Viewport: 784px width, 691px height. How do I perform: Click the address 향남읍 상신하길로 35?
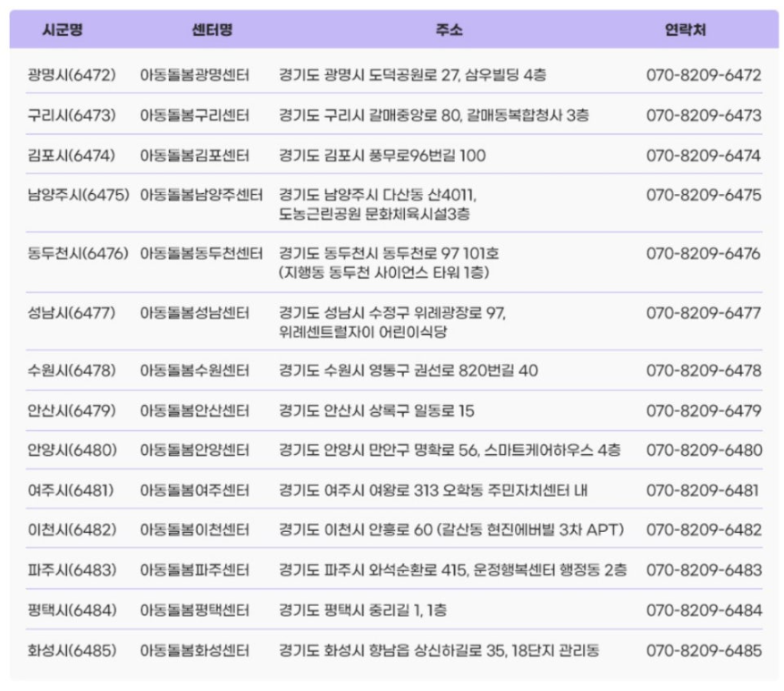(x=436, y=651)
